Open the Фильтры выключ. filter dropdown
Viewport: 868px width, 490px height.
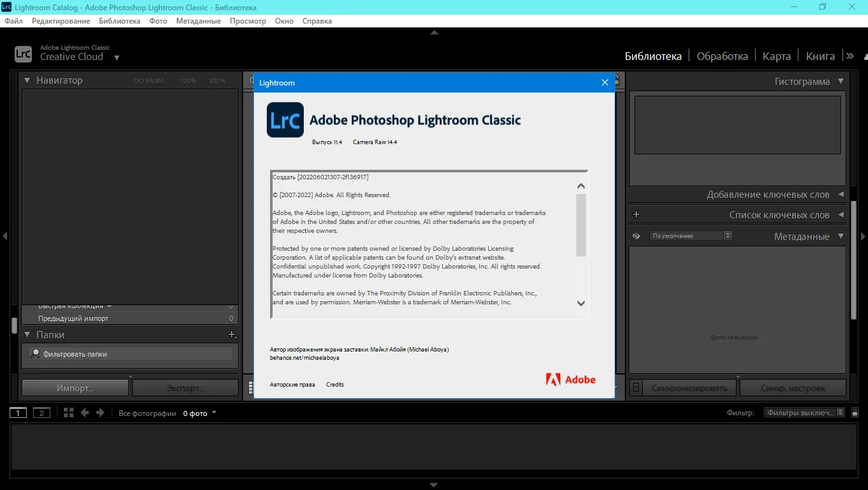coord(805,413)
